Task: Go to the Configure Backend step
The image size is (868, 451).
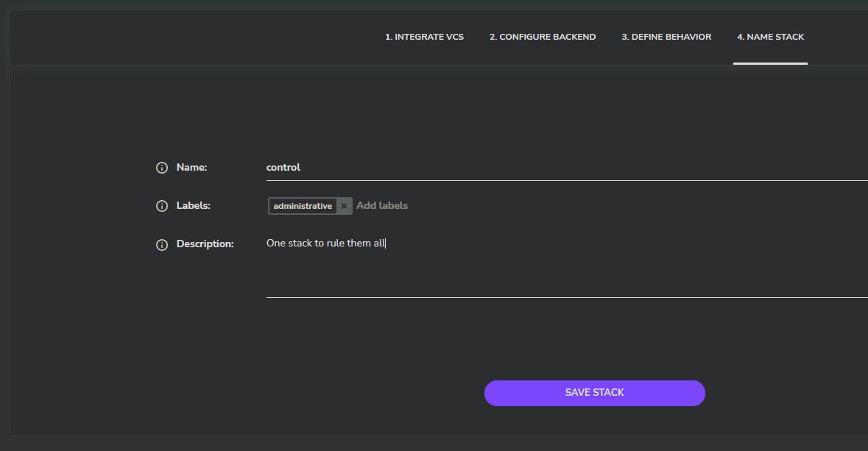Action: click(543, 37)
